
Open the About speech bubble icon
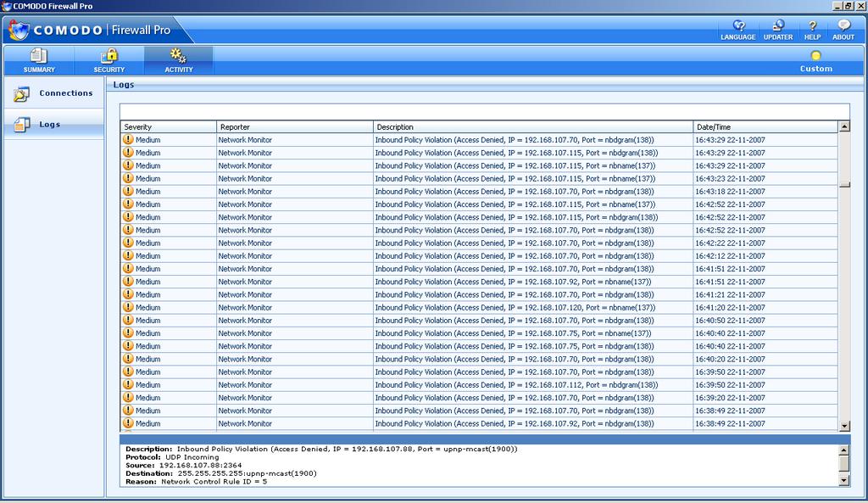[x=843, y=30]
